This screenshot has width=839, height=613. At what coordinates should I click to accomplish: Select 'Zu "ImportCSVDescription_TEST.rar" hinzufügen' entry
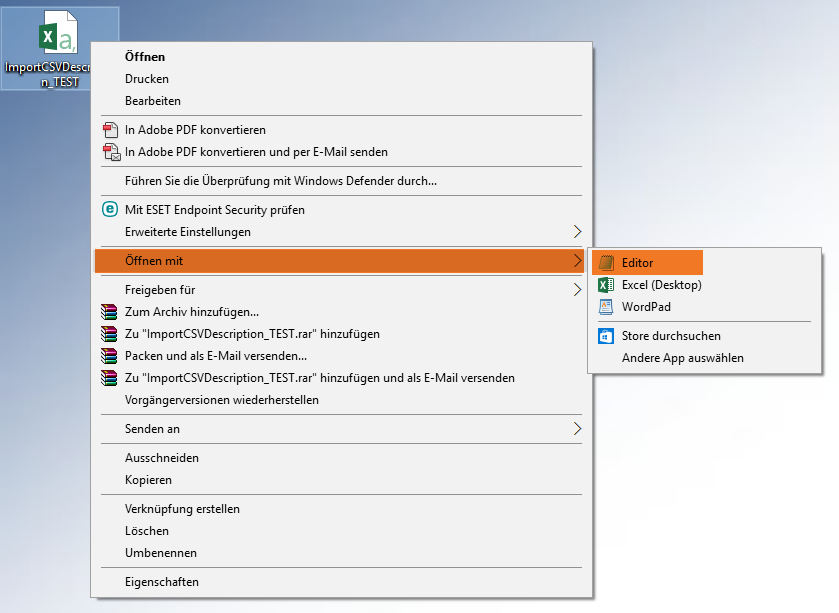[342, 334]
